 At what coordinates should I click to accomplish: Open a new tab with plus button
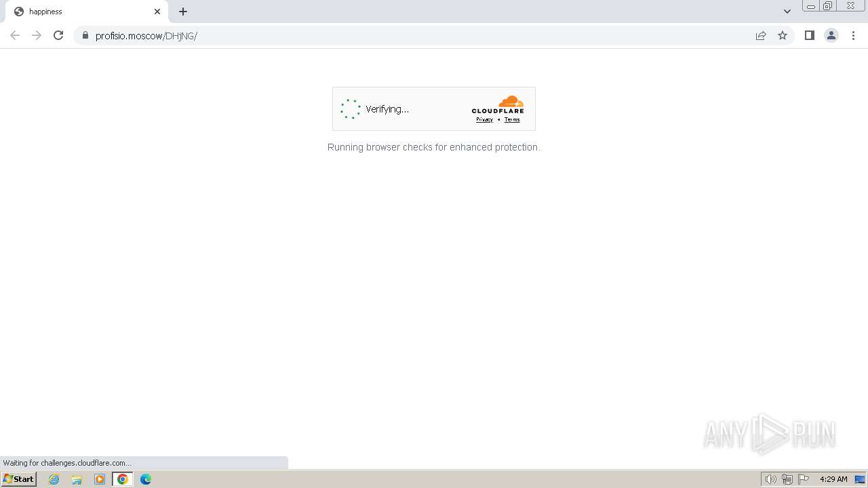click(183, 12)
